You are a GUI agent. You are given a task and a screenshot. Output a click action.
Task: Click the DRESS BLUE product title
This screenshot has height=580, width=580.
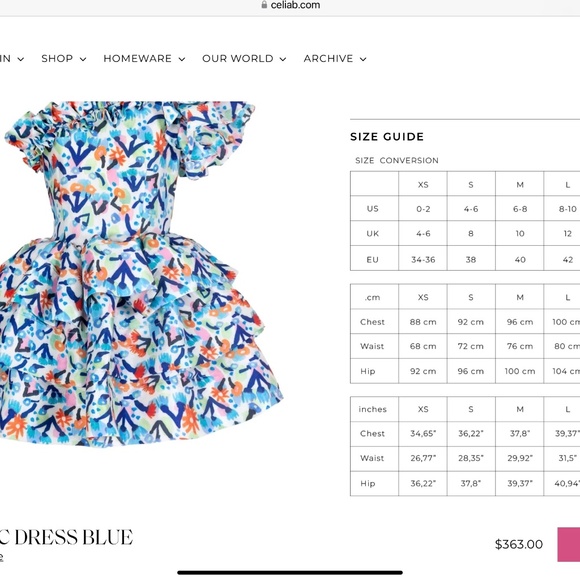pyautogui.click(x=73, y=537)
